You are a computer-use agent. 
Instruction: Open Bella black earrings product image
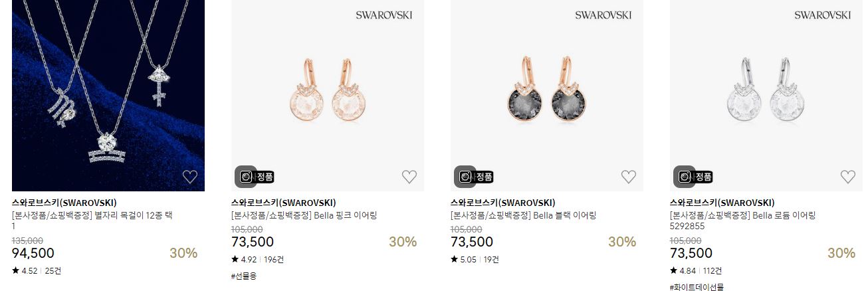coord(547,96)
